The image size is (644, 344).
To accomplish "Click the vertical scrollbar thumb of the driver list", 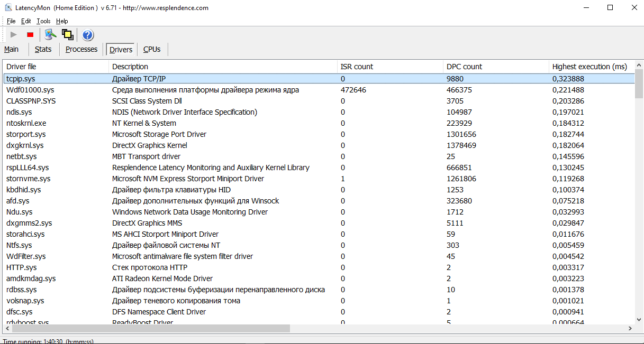I will pyautogui.click(x=639, y=83).
